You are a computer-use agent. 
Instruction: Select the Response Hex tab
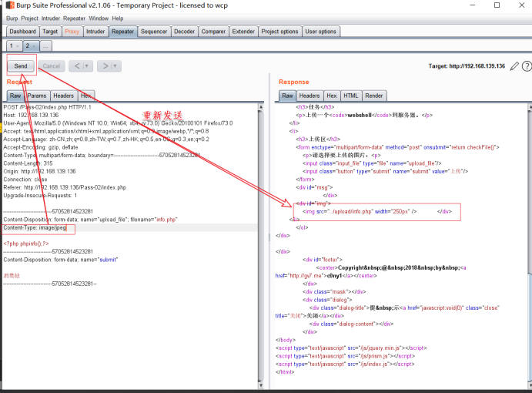(x=332, y=96)
